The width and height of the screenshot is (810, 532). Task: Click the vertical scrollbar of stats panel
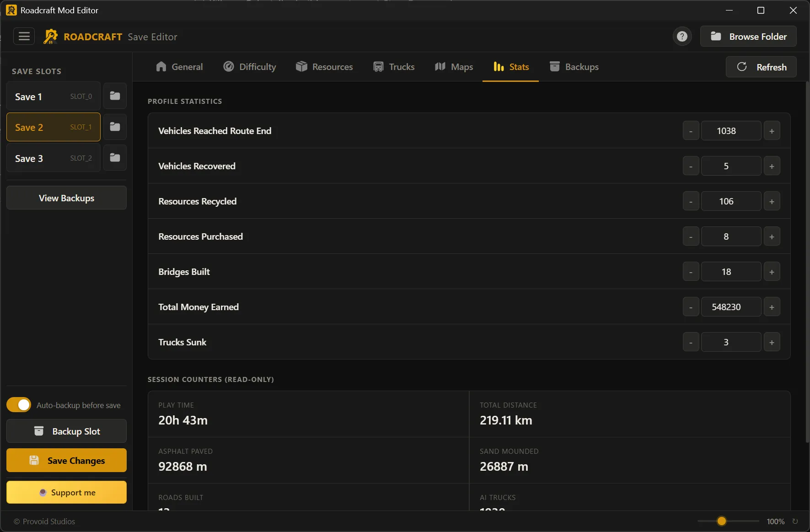(x=807, y=262)
